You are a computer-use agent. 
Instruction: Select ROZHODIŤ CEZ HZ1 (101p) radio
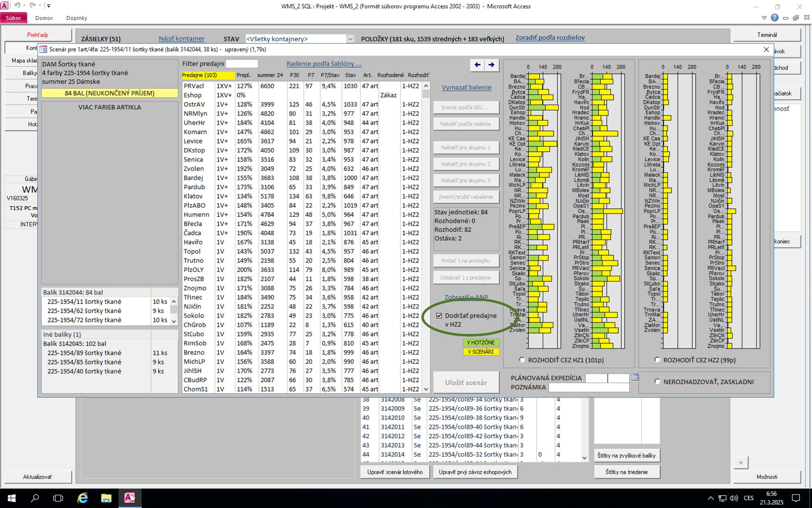[x=522, y=359]
